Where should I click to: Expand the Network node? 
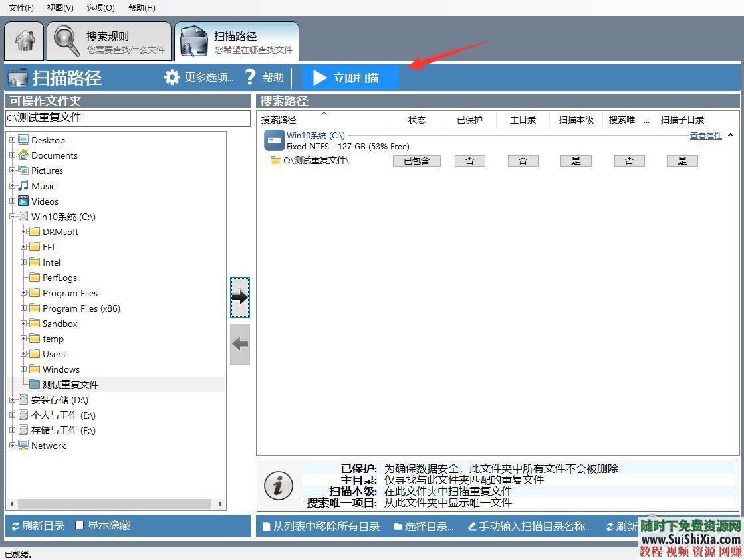[x=12, y=446]
